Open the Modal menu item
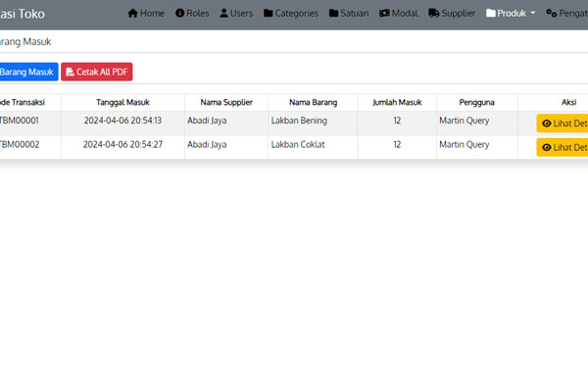The image size is (588, 392). [398, 13]
